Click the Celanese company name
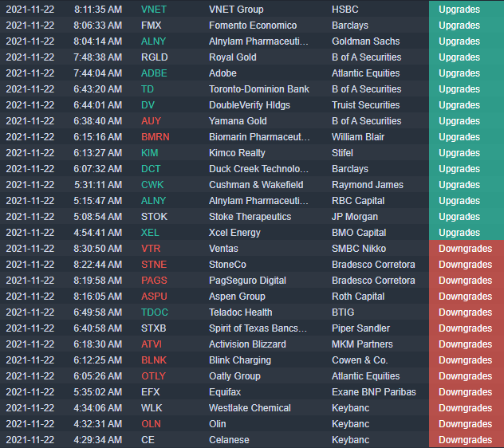The image size is (504, 448). [x=229, y=440]
